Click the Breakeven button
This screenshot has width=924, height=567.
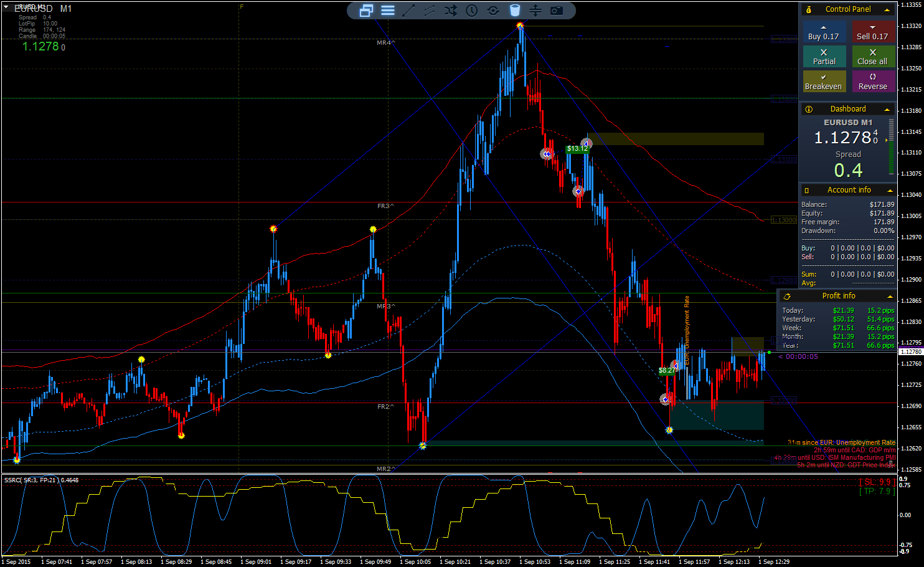point(824,82)
